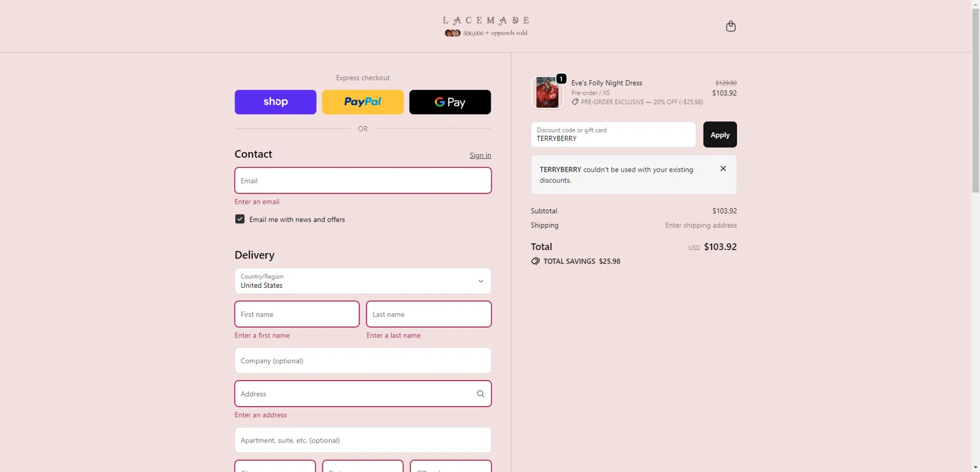Uncheck Email me with news and offers
980x472 pixels.
click(240, 219)
